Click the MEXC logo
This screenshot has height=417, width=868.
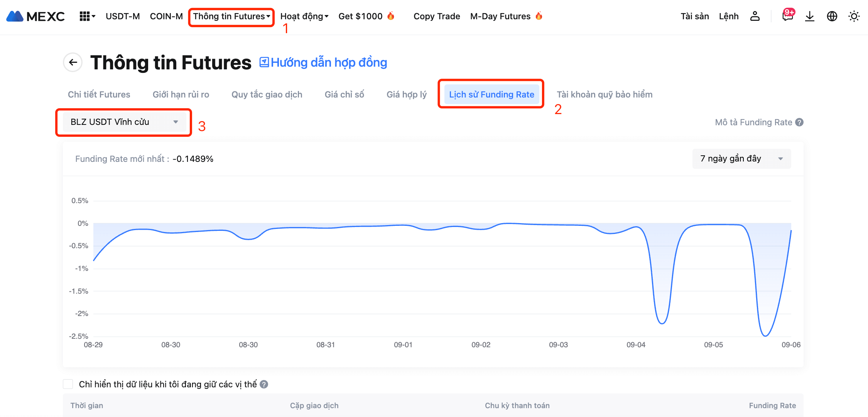pyautogui.click(x=35, y=16)
